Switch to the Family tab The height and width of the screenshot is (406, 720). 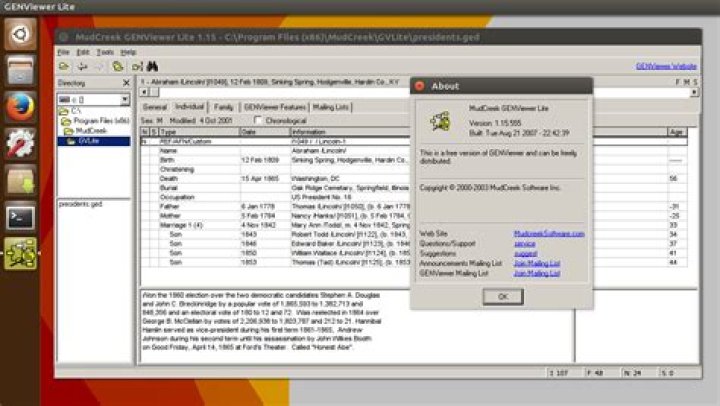click(x=224, y=107)
